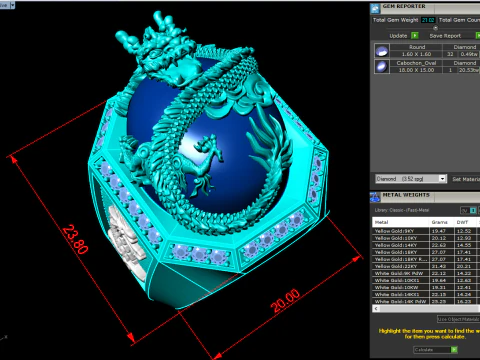The width and height of the screenshot is (480, 360).
Task: Click the Gem Reporter slider handle
Action: click(x=435, y=28)
